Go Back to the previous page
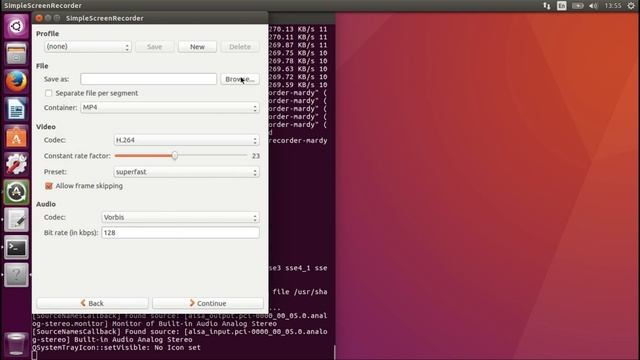 [x=92, y=303]
